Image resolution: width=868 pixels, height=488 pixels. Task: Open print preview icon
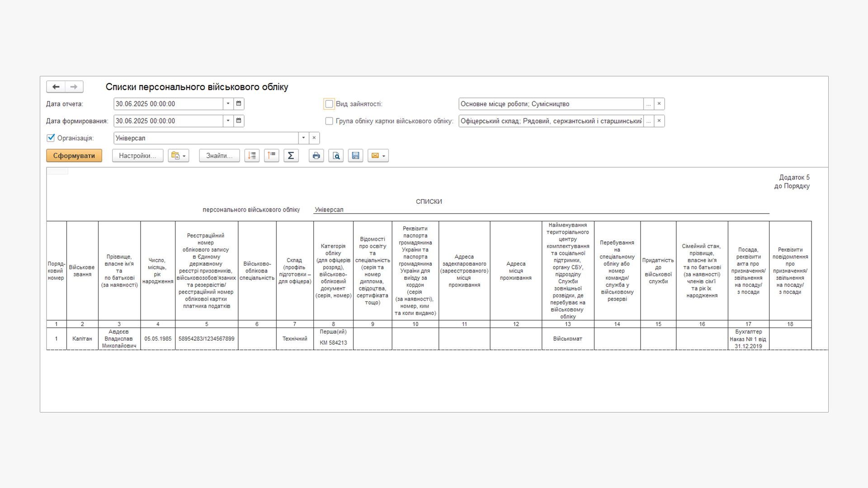coord(336,156)
